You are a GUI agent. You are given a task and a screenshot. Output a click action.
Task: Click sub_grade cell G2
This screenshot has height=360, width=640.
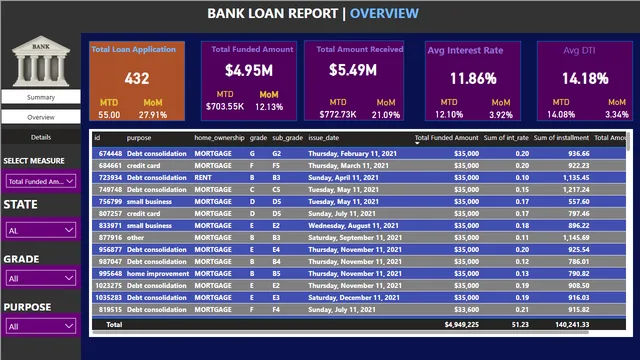(x=276, y=153)
